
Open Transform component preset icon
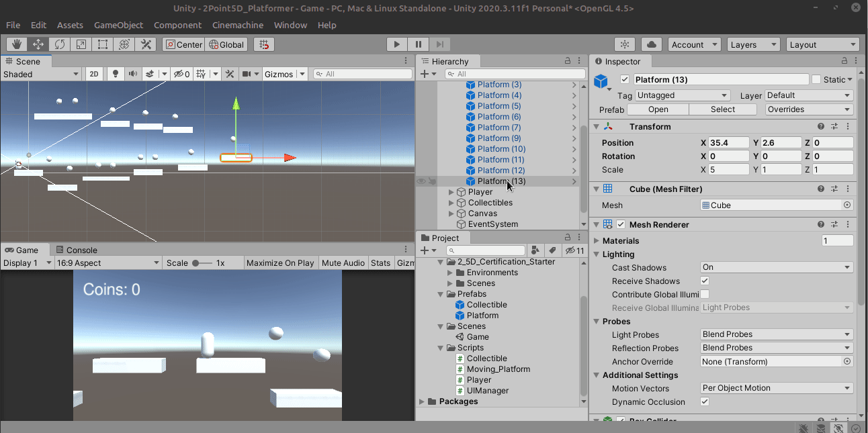tap(834, 126)
